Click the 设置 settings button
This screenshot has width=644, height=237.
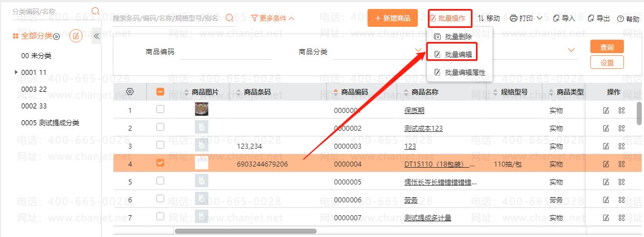[607, 63]
